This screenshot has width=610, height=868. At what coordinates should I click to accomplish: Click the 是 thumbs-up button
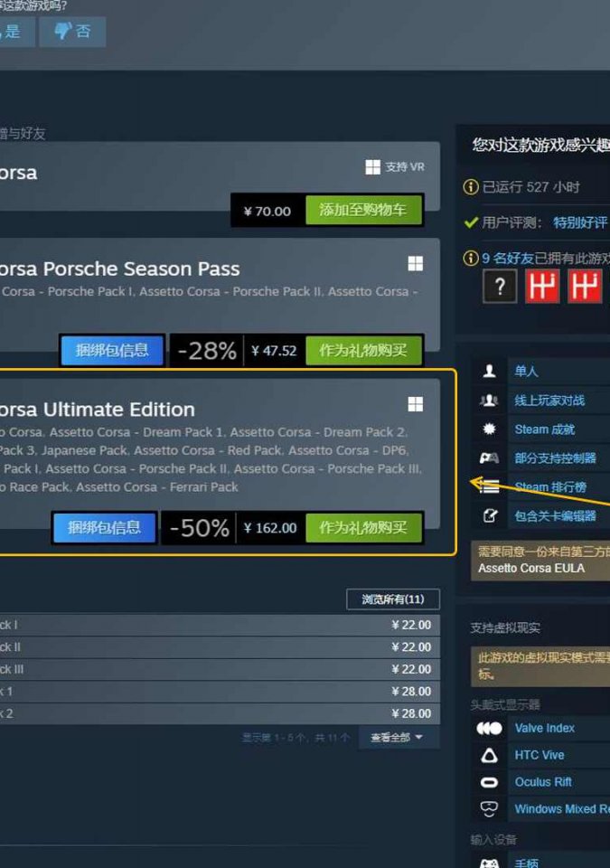(17, 32)
